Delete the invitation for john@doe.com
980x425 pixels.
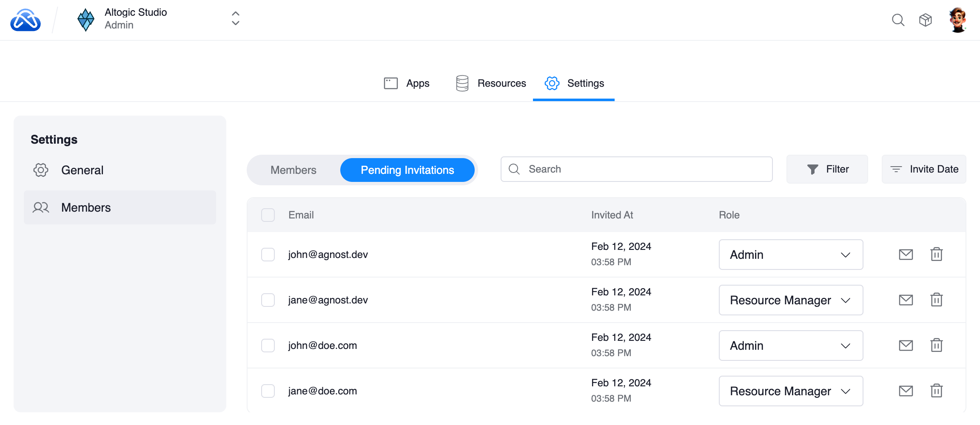(936, 346)
